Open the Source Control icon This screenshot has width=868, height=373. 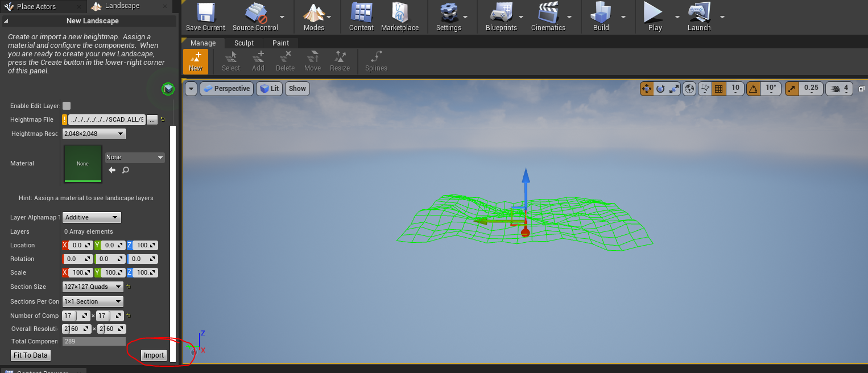pyautogui.click(x=255, y=17)
